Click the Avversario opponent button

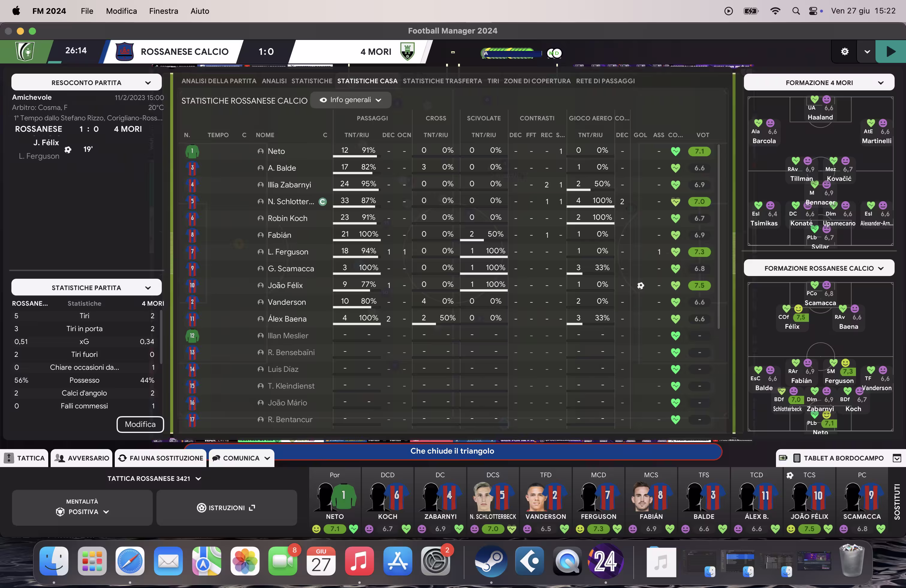tap(82, 458)
